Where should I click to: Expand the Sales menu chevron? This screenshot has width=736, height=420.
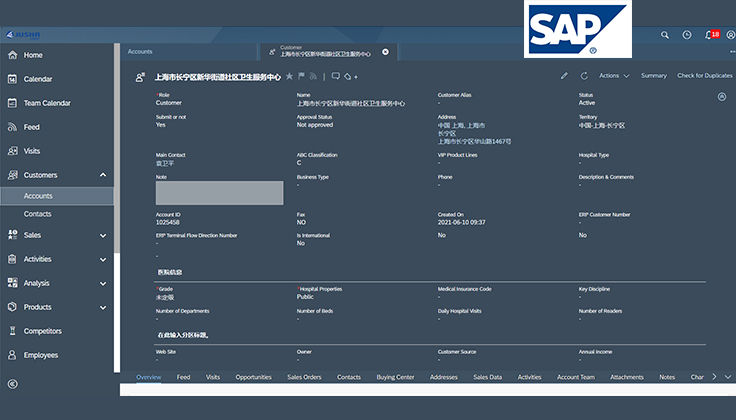(103, 235)
